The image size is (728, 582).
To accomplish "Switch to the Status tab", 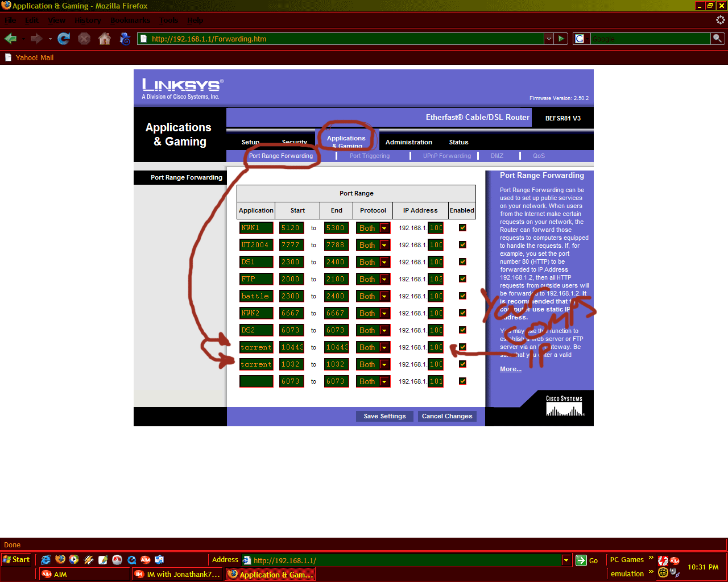I will pos(458,142).
